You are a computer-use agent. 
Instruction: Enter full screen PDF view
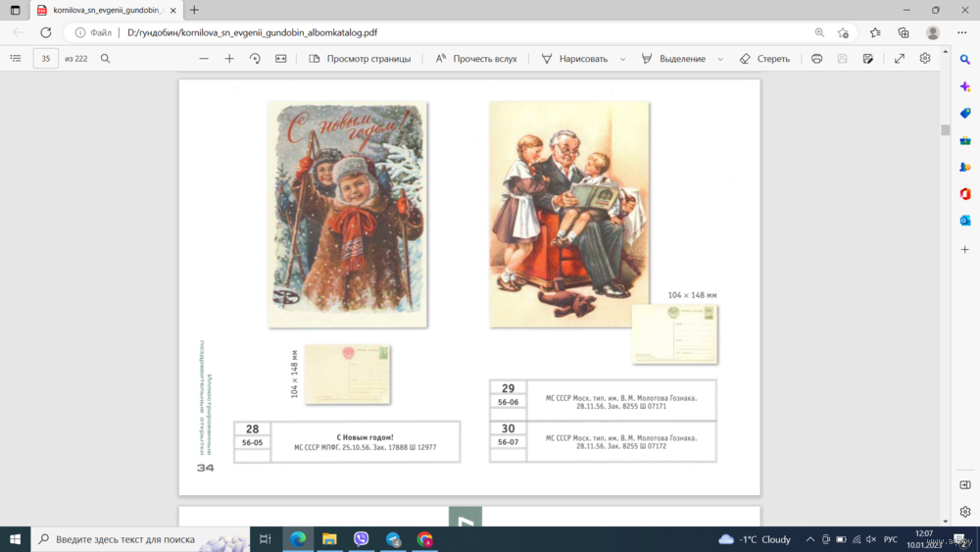(x=900, y=58)
